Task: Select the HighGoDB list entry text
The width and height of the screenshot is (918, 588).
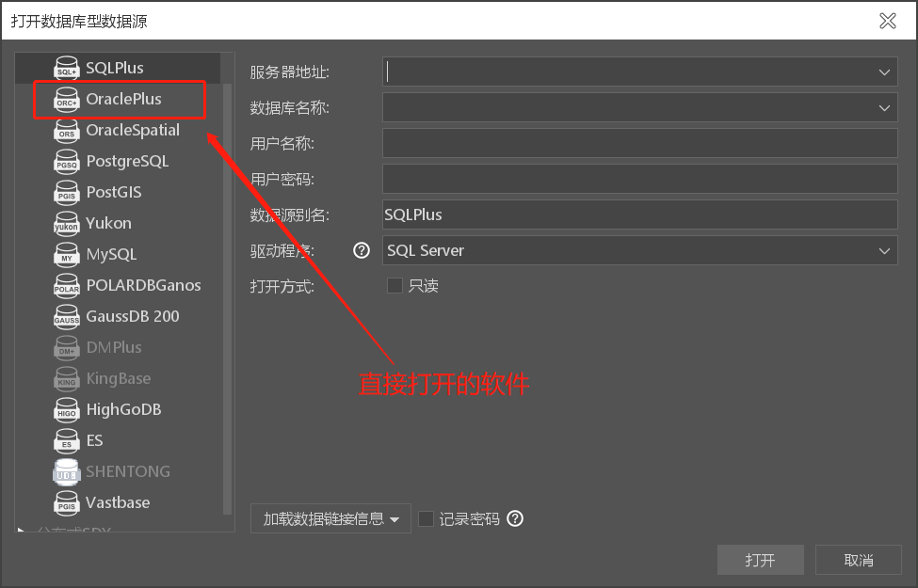Action: (123, 409)
